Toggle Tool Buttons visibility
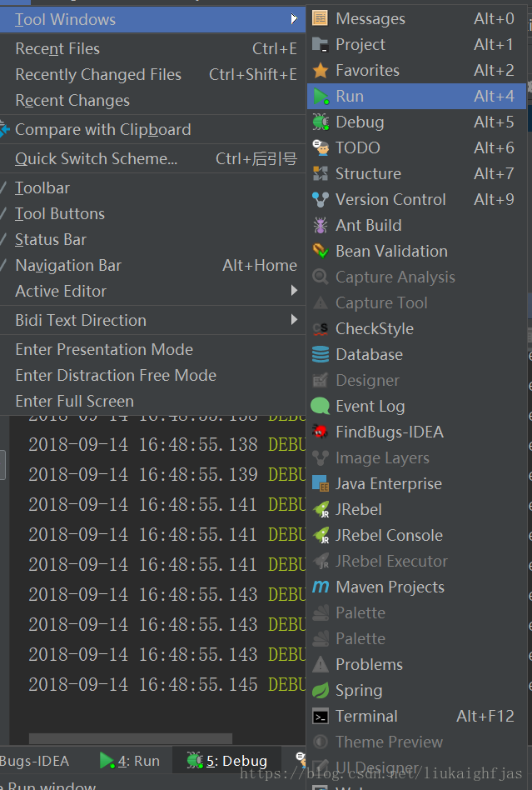 (152, 213)
